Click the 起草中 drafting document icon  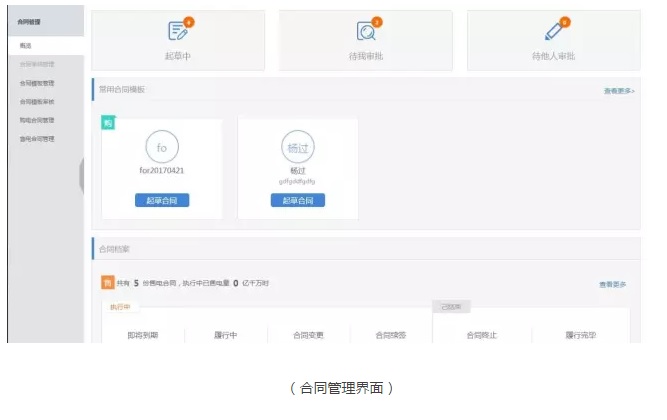point(177,31)
